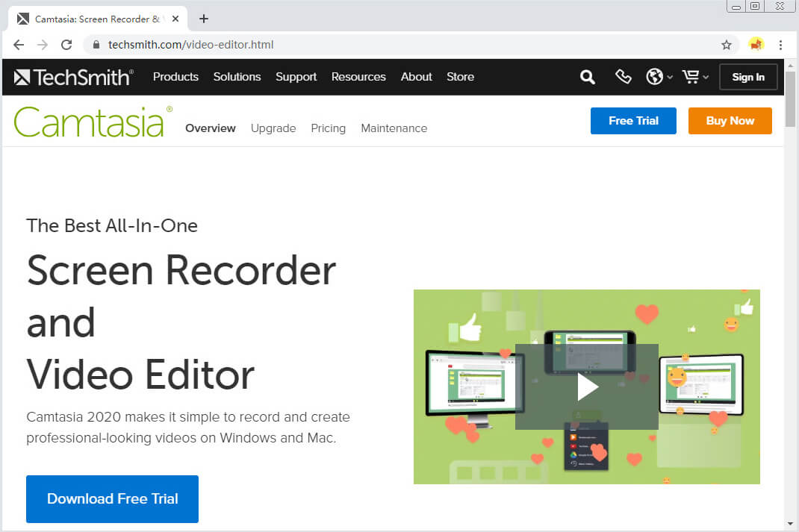The height and width of the screenshot is (532, 799).
Task: Click the page vertical scrollbar thumb
Action: pyautogui.click(x=790, y=99)
